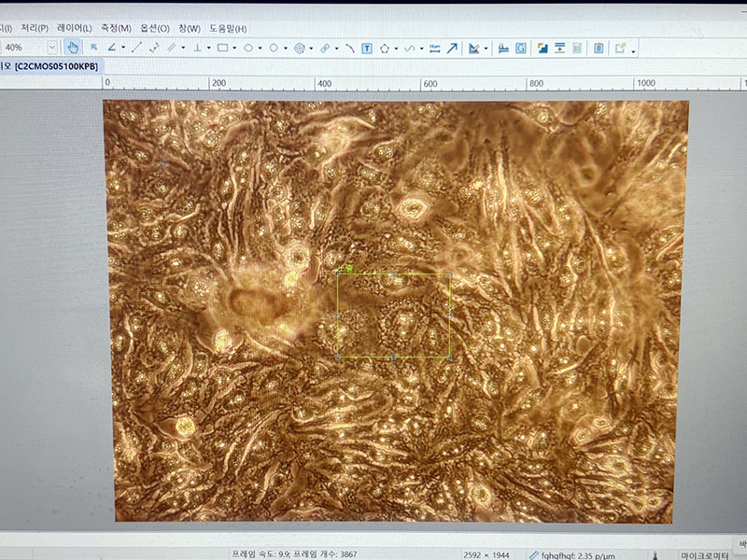747x560 pixels.
Task: Select the arrow pointer tool
Action: (x=93, y=48)
